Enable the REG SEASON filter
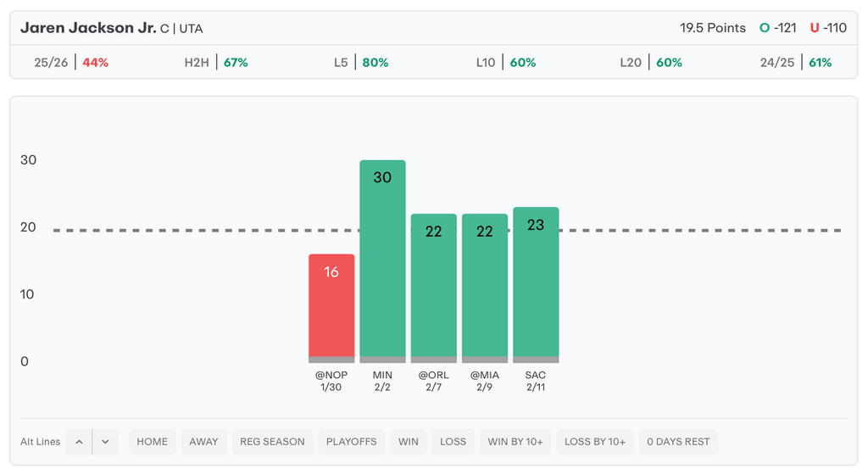 [272, 442]
